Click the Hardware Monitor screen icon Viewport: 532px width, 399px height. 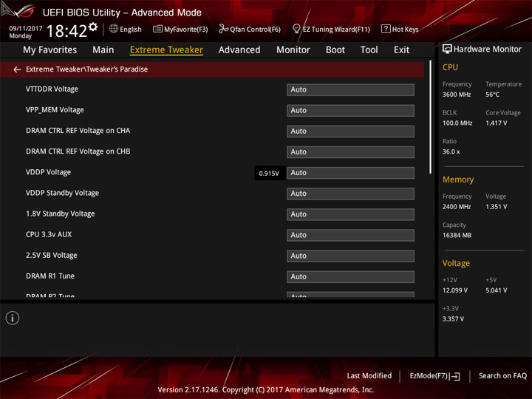pos(447,49)
